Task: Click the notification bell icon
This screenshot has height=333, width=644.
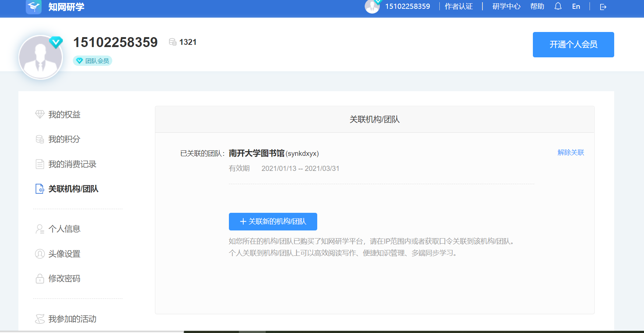Action: pos(558,6)
